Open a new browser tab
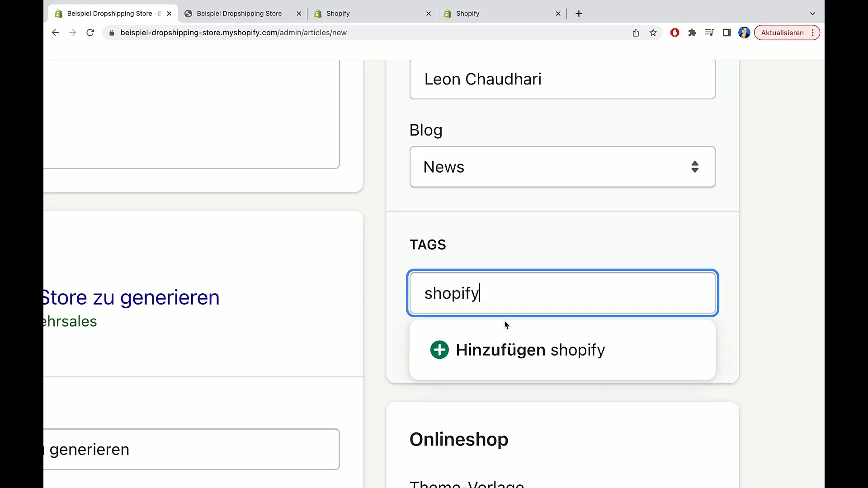The height and width of the screenshot is (488, 868). [x=579, y=14]
